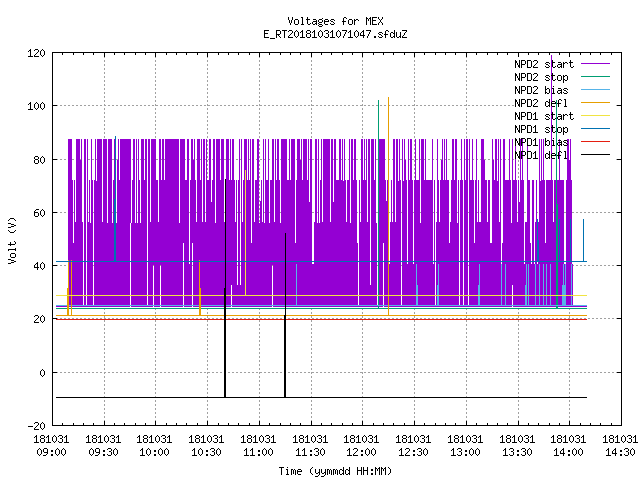Screen dimensions: 640x480
Task: Click the 100 y-axis tick label
Action: (x=36, y=106)
